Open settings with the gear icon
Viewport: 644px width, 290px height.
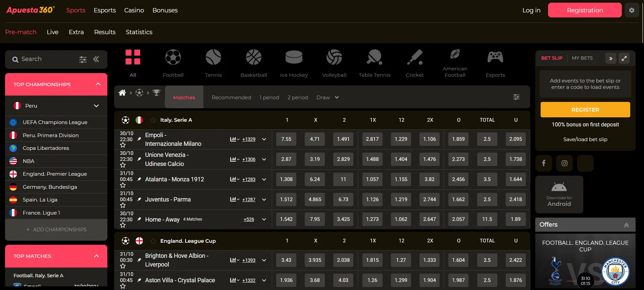pos(632,10)
